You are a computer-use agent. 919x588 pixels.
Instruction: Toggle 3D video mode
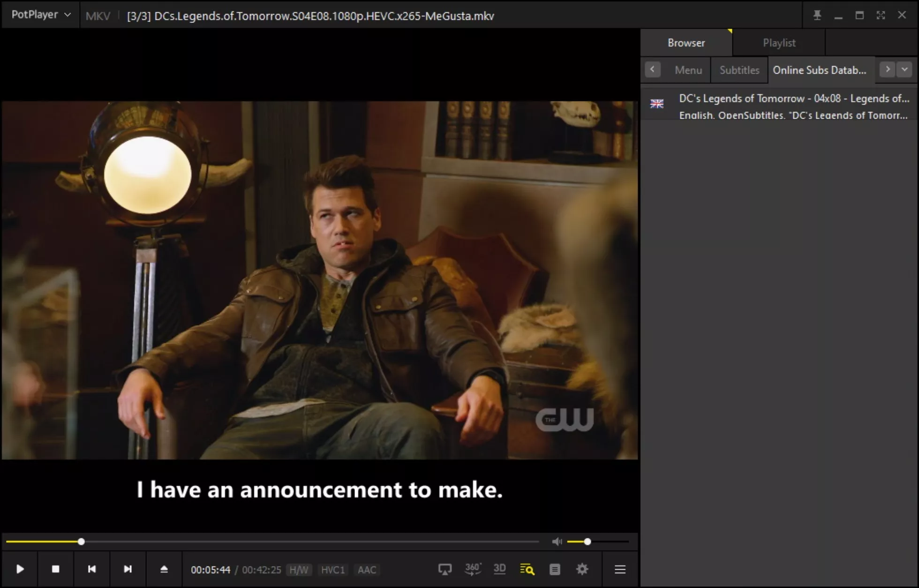pyautogui.click(x=499, y=569)
